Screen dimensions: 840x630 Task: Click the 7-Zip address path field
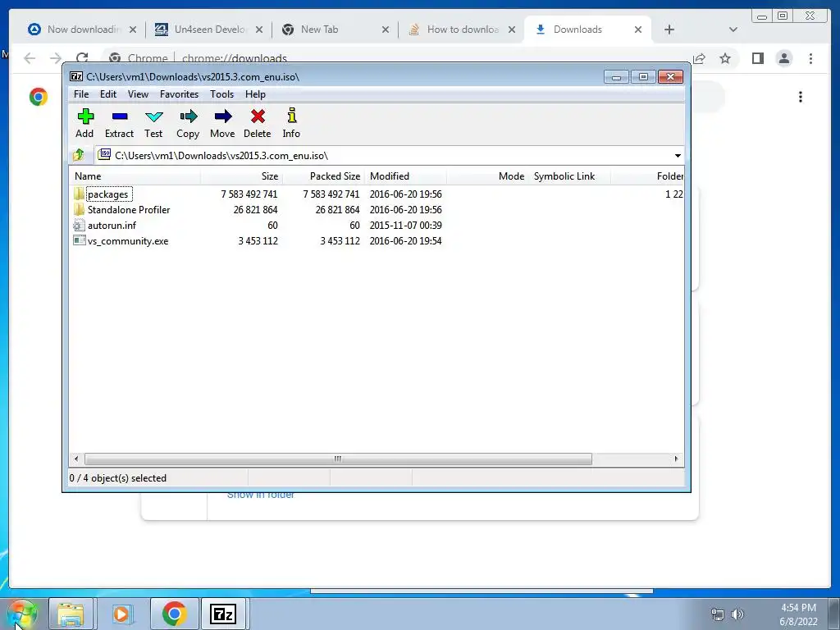click(390, 155)
